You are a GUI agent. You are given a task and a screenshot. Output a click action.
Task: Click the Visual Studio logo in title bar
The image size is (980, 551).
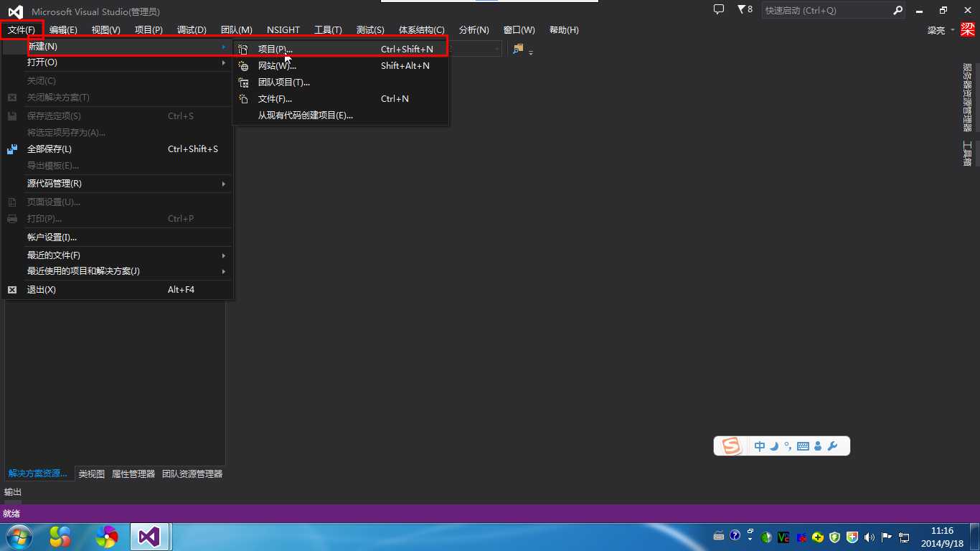(x=15, y=11)
